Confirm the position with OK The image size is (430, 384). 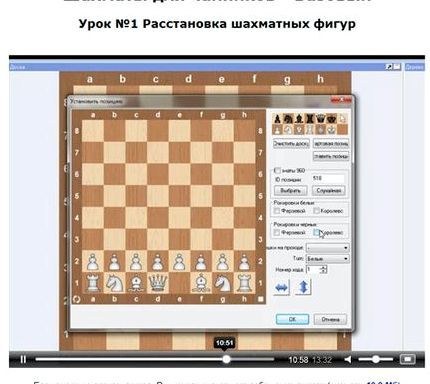[292, 319]
